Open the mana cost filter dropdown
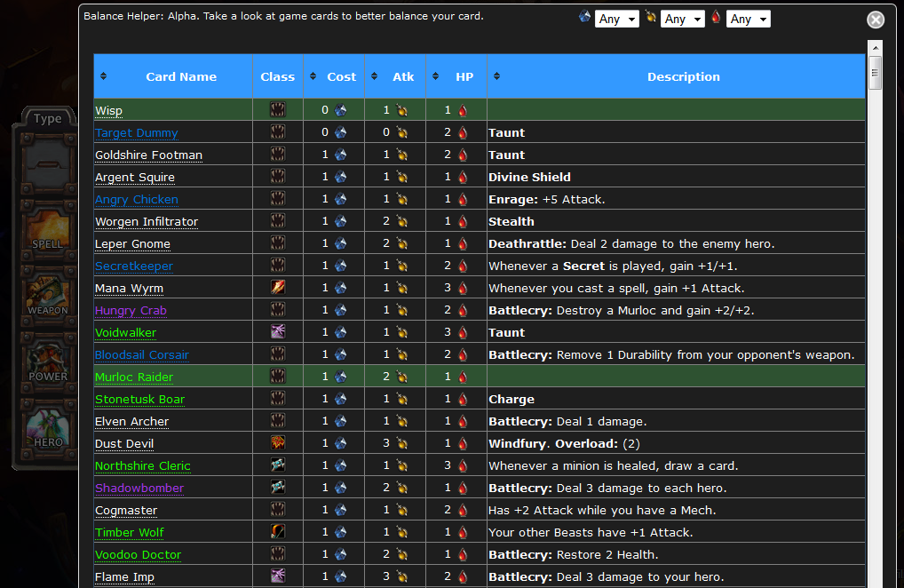This screenshot has height=588, width=904. click(x=617, y=19)
